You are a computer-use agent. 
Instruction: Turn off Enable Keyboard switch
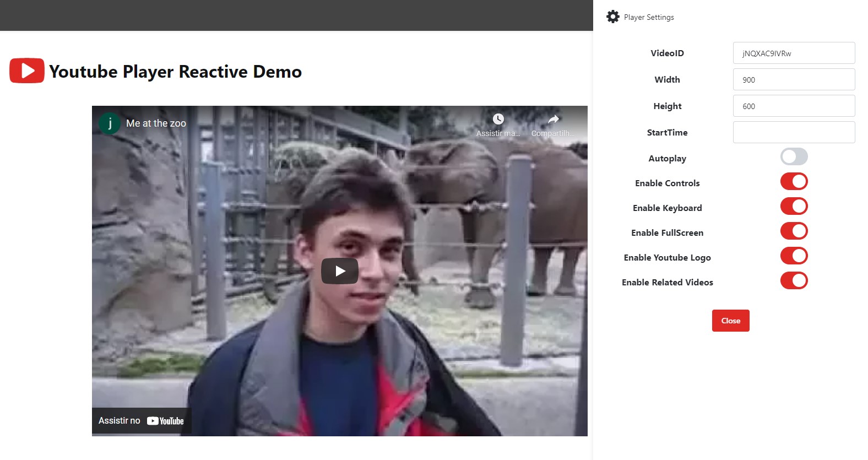pyautogui.click(x=794, y=206)
